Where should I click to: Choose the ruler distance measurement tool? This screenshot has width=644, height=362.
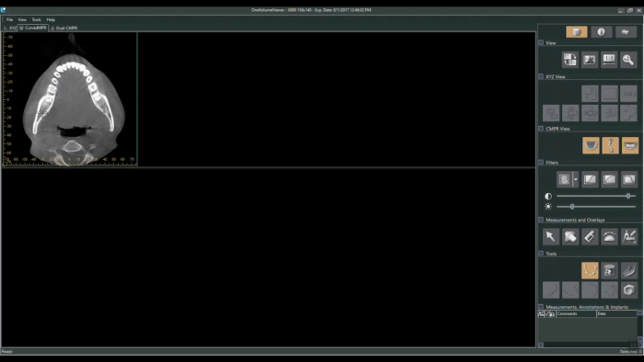[590, 236]
